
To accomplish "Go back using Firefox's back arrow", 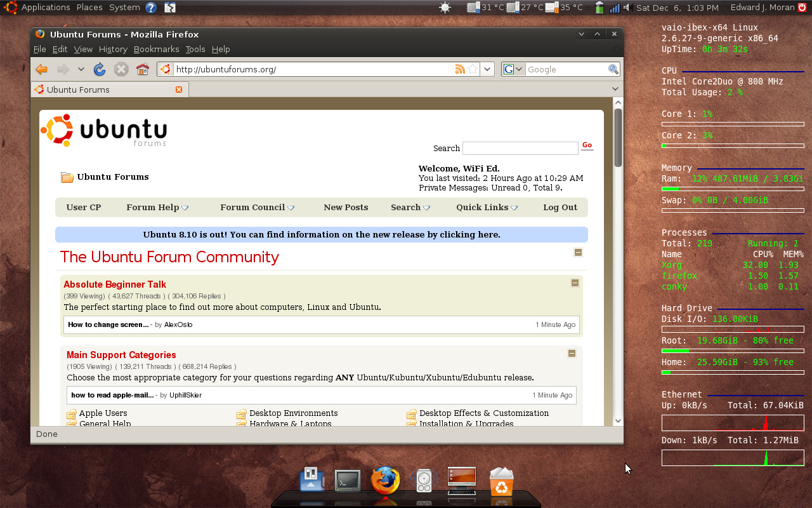I will 42,69.
